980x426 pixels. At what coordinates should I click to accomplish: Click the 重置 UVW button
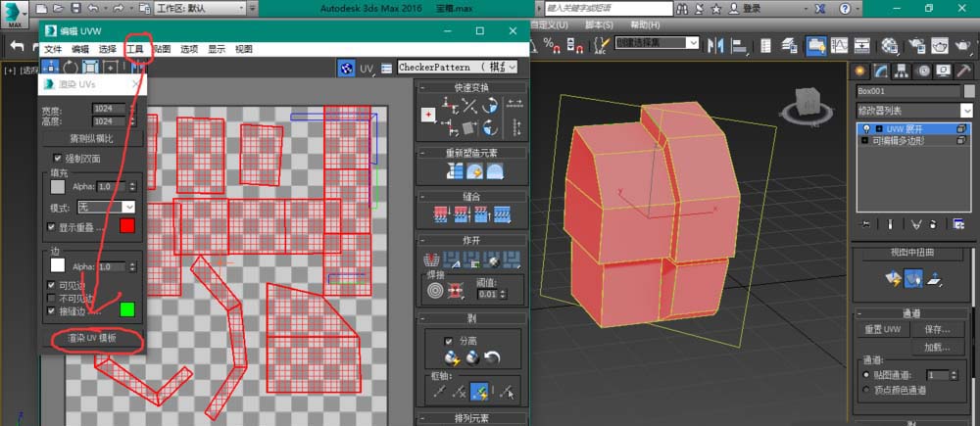(882, 330)
